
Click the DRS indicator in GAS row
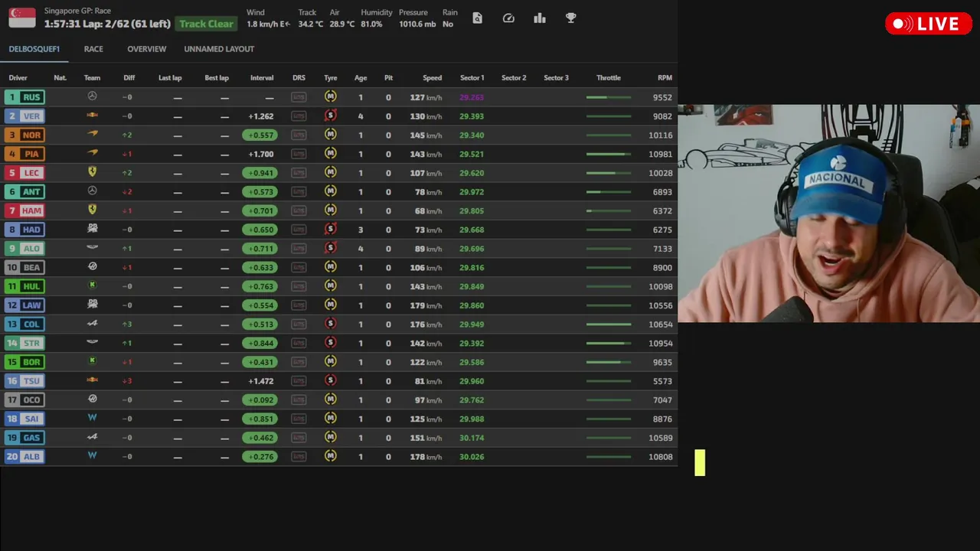pyautogui.click(x=299, y=438)
